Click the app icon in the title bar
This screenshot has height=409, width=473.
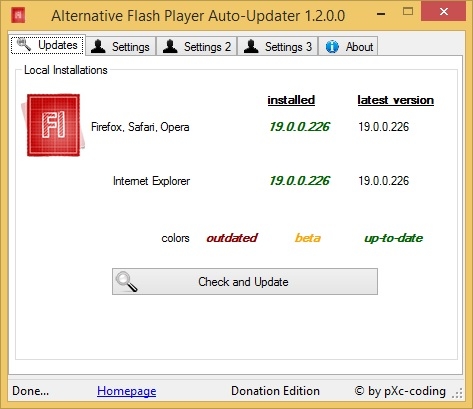[x=18, y=15]
